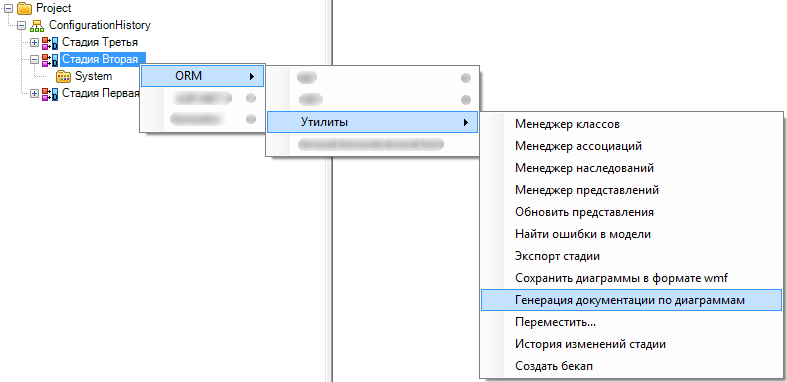The width and height of the screenshot is (787, 382).
Task: Click the System package icon
Action: (x=63, y=76)
